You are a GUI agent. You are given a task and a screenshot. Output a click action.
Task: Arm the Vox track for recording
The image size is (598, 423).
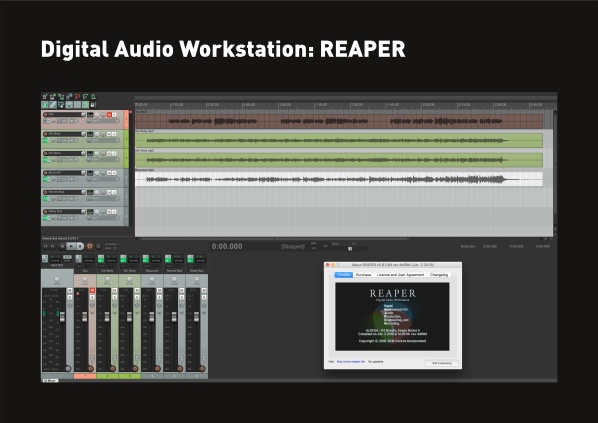point(45,114)
